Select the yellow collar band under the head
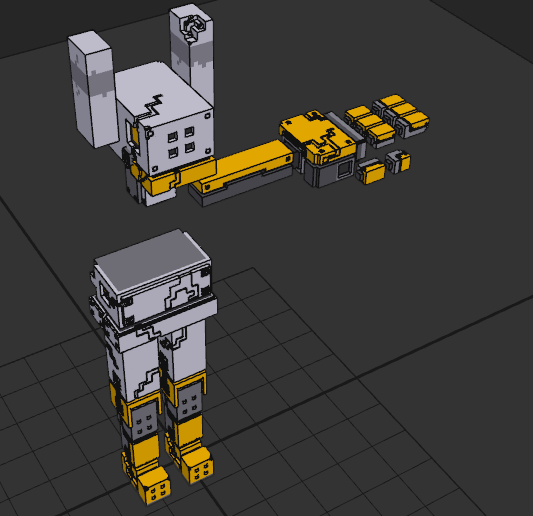The image size is (533, 516). tap(177, 178)
